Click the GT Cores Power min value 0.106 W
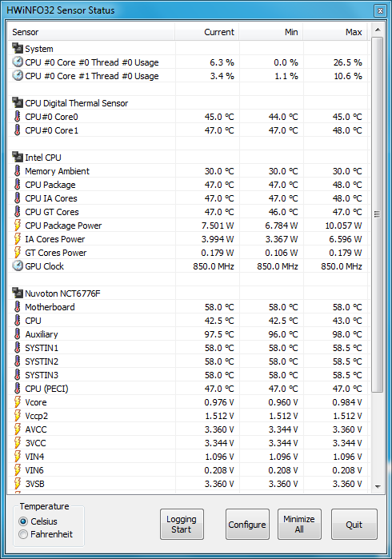The width and height of the screenshot is (392, 559). 282,253
